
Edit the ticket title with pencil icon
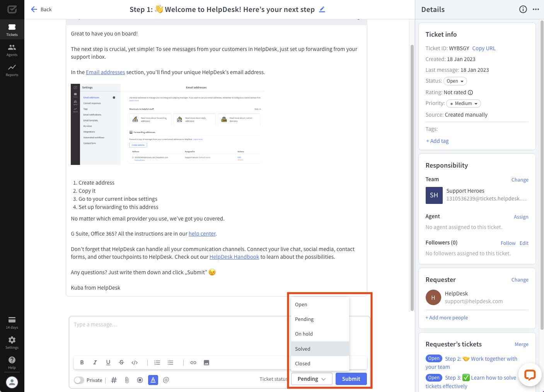(x=322, y=9)
